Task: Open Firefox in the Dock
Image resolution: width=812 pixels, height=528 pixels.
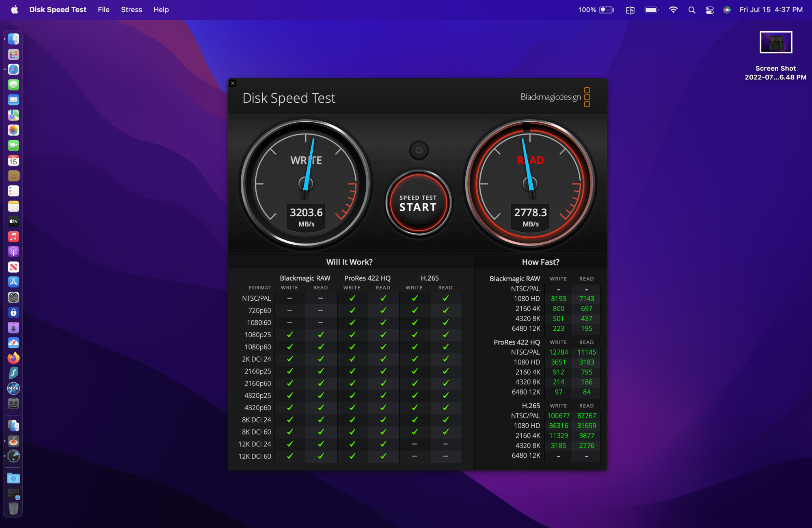Action: coord(13,358)
